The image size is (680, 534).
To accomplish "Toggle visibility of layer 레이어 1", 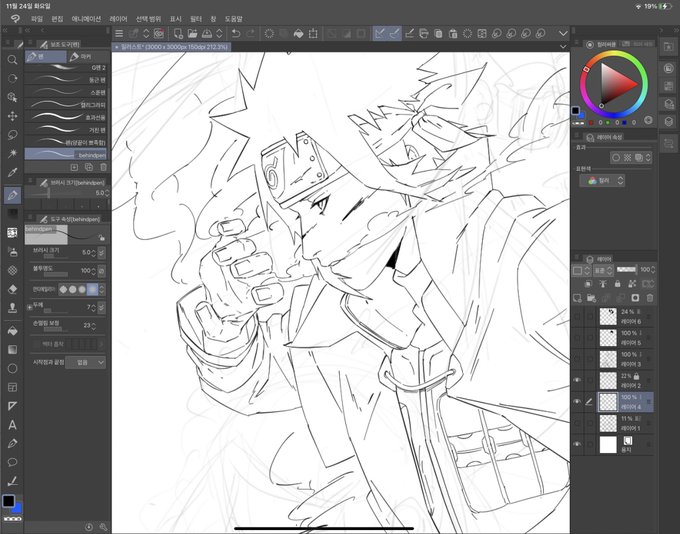I will click(x=577, y=423).
